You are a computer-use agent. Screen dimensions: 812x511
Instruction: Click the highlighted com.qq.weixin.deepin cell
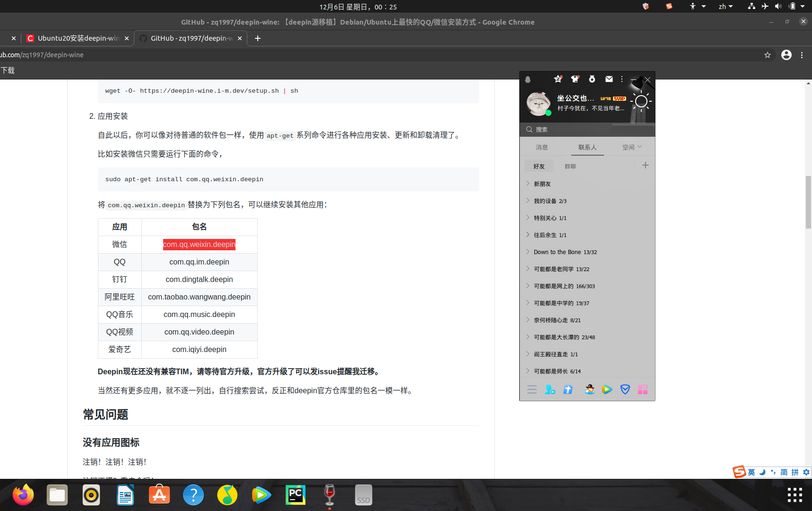(x=199, y=245)
